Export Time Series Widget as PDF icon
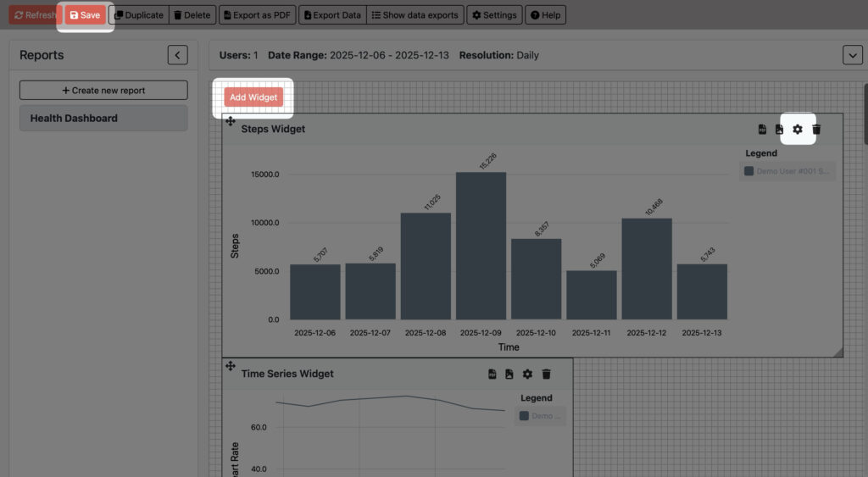The height and width of the screenshot is (477, 868). 492,374
